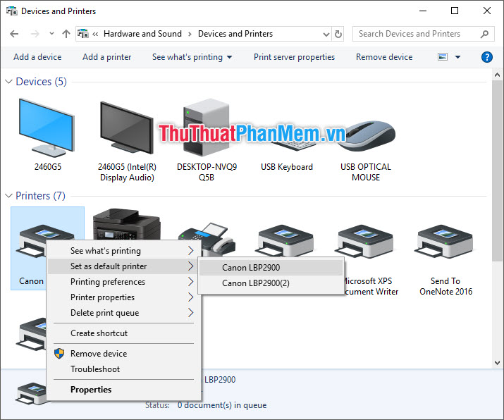504x420 pixels.
Task: Click the Refresh icon in address bar
Action: tap(338, 34)
